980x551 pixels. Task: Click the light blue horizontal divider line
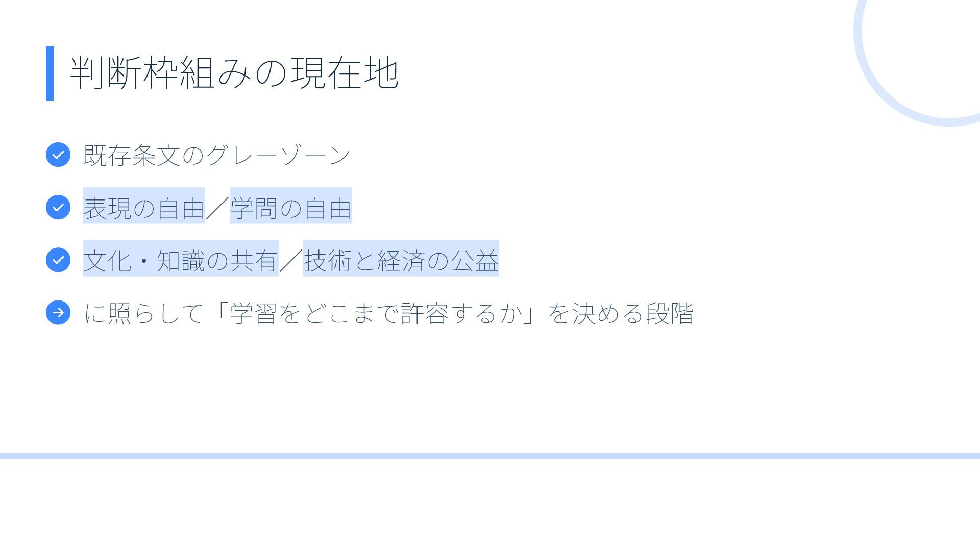490,456
